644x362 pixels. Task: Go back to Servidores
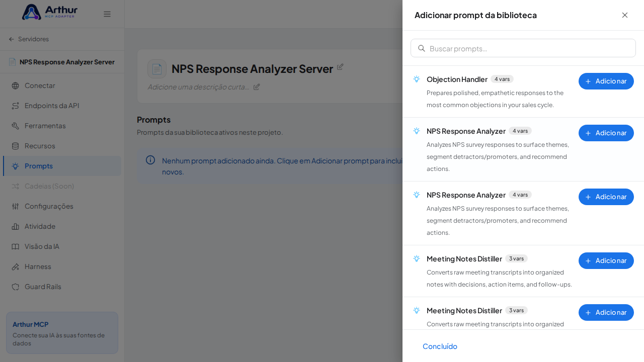click(29, 39)
